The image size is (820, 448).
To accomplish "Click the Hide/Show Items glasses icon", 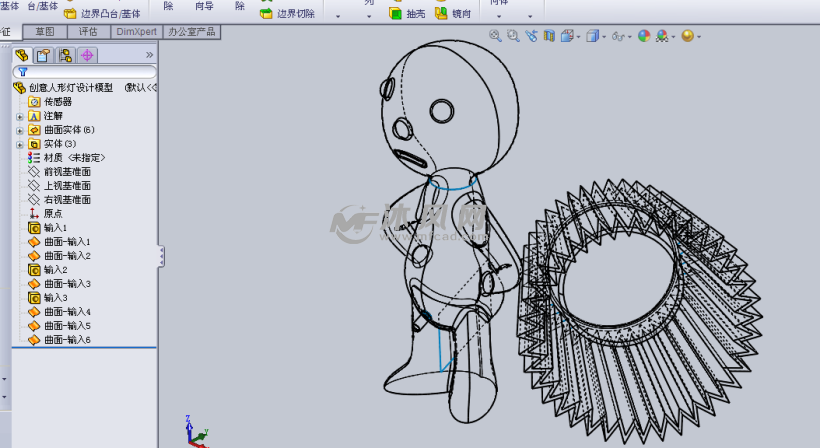I will click(618, 36).
